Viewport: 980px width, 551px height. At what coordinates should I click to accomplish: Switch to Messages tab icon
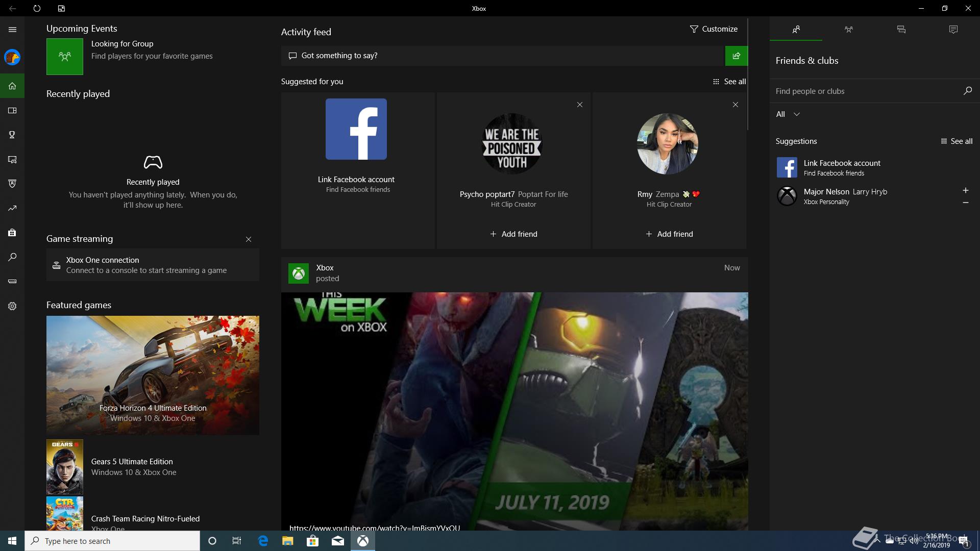point(901,30)
